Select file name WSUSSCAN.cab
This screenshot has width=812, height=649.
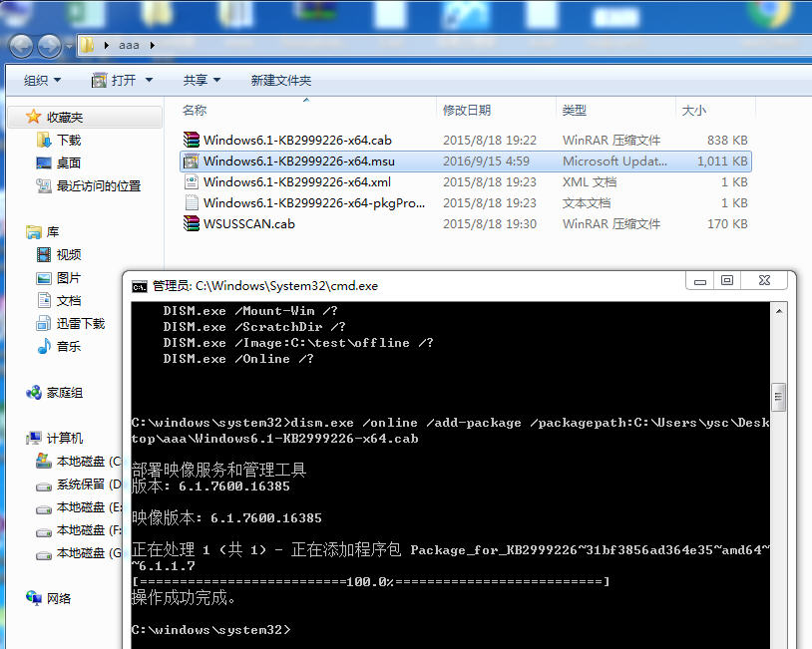coord(249,223)
